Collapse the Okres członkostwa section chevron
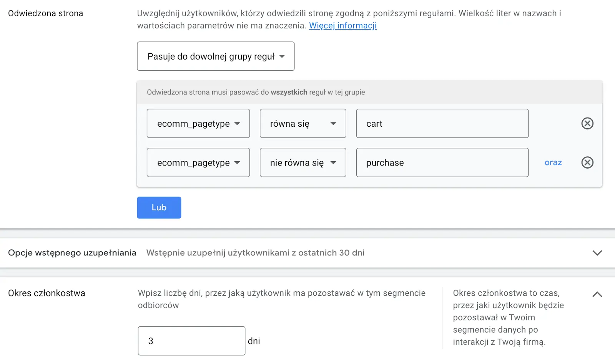The image size is (615, 364). tap(597, 295)
